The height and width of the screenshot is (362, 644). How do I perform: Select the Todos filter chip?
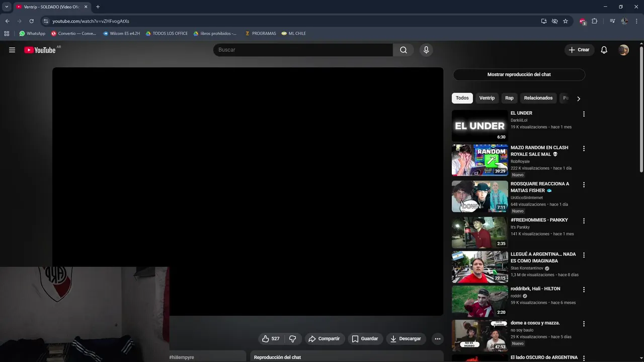462,98
